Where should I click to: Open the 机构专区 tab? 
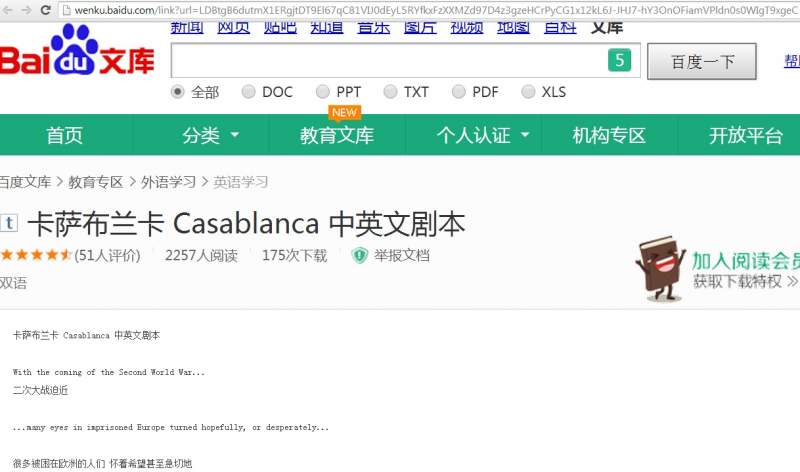[x=609, y=135]
